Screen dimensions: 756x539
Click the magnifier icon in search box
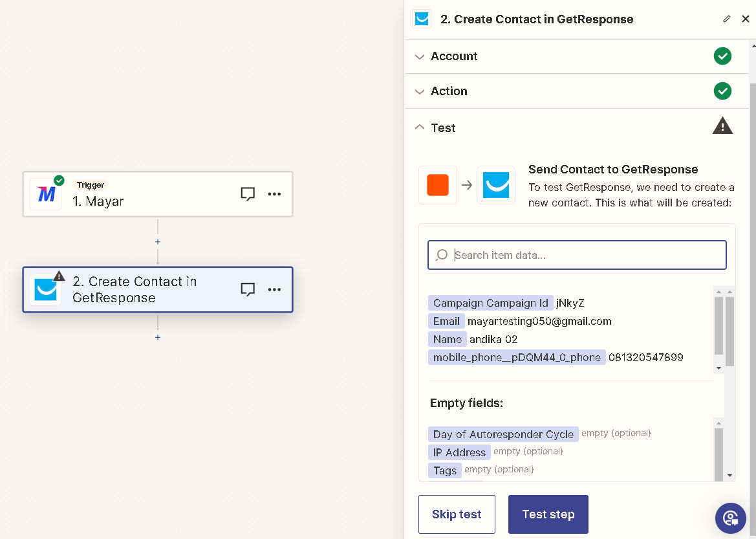tap(441, 255)
